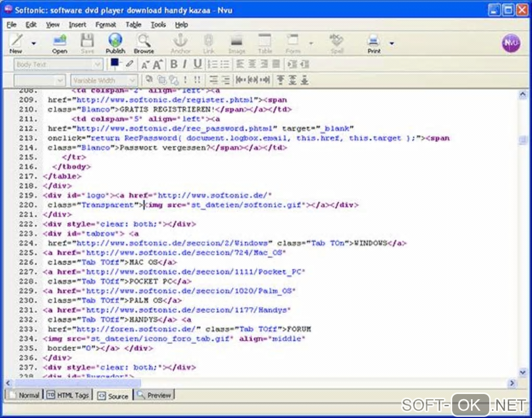532x418 pixels.
Task: Insert a named Anchor
Action: click(x=180, y=43)
